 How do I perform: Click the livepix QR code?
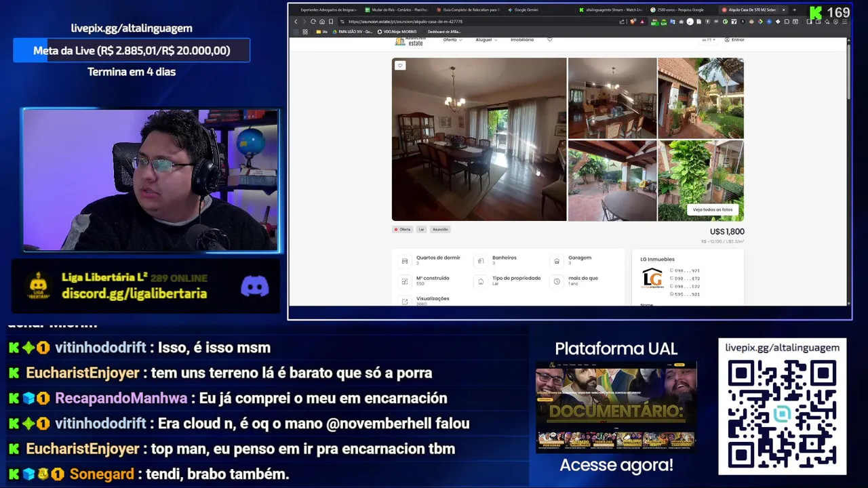(x=782, y=413)
